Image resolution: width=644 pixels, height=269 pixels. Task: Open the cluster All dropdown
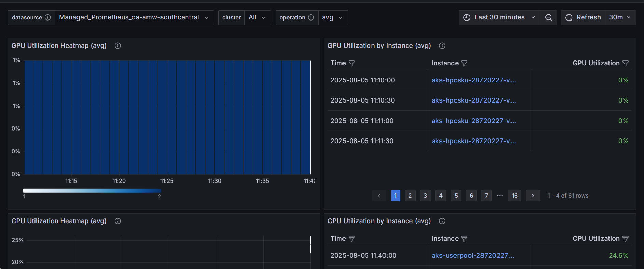click(x=257, y=17)
